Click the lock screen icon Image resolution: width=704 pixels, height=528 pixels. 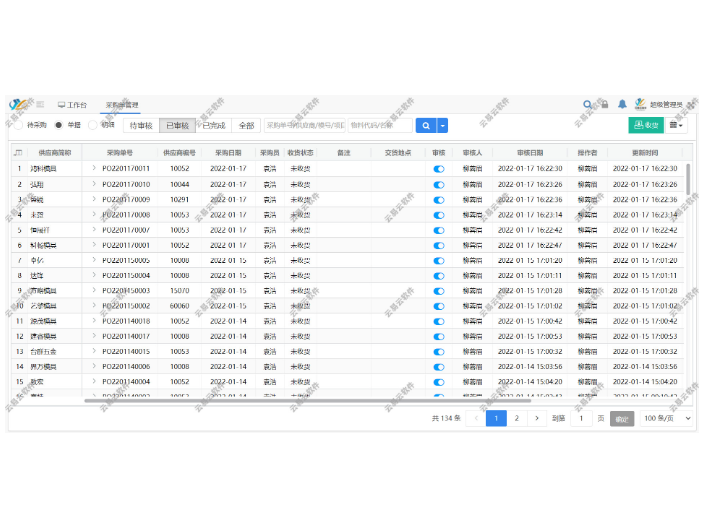click(x=604, y=104)
